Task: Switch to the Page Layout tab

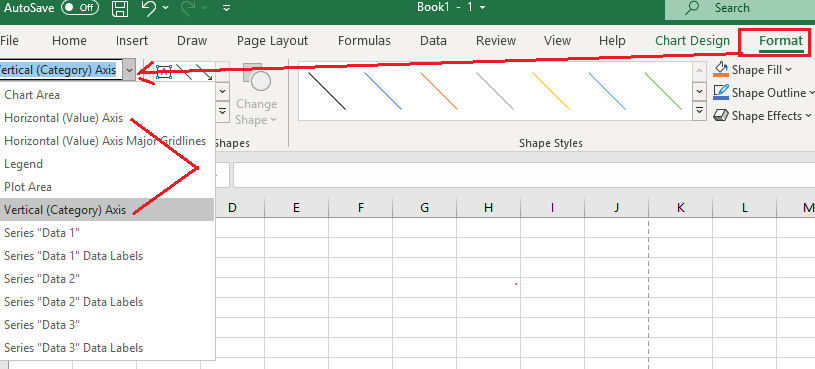Action: pyautogui.click(x=272, y=41)
